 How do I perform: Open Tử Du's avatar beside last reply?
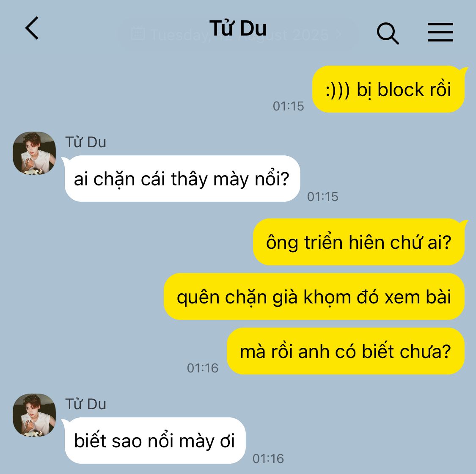34,415
